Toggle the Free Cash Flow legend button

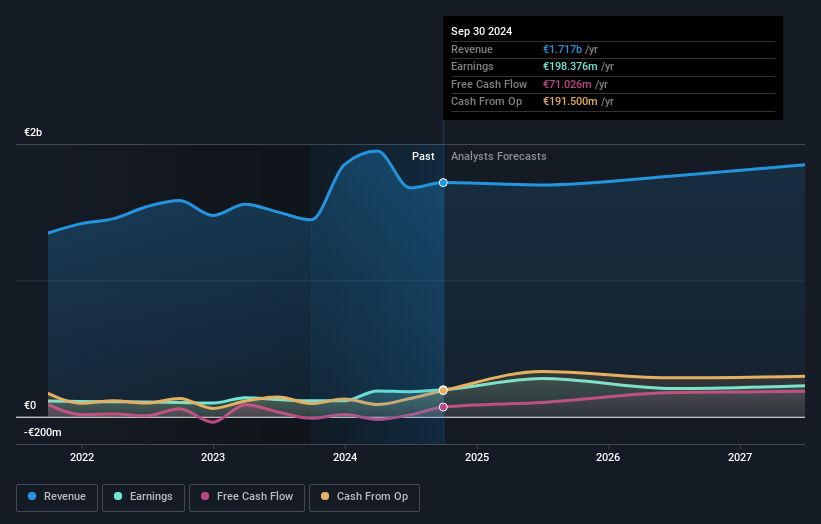pos(247,497)
